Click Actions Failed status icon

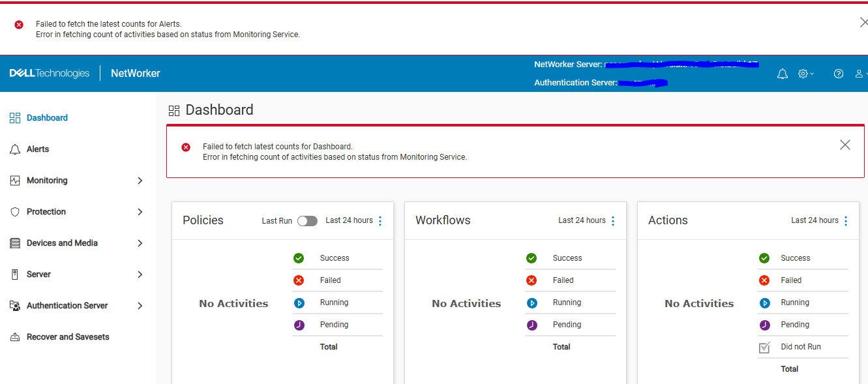764,280
